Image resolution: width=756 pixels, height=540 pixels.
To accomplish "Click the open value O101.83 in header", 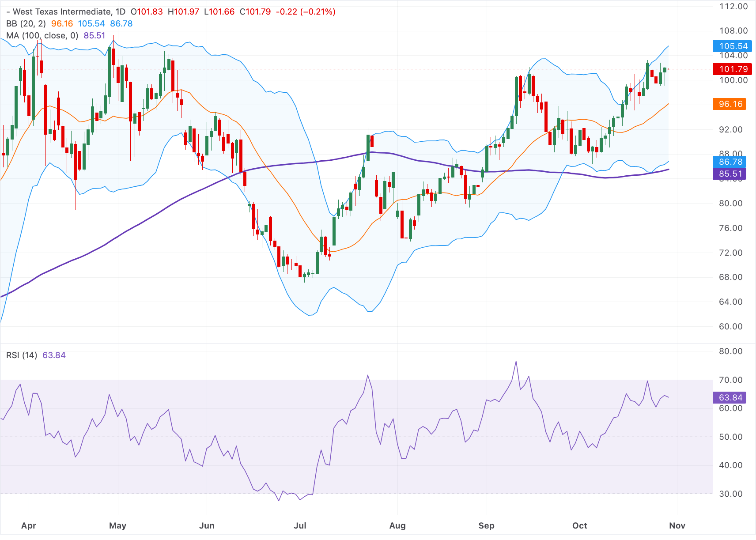I will [x=147, y=12].
